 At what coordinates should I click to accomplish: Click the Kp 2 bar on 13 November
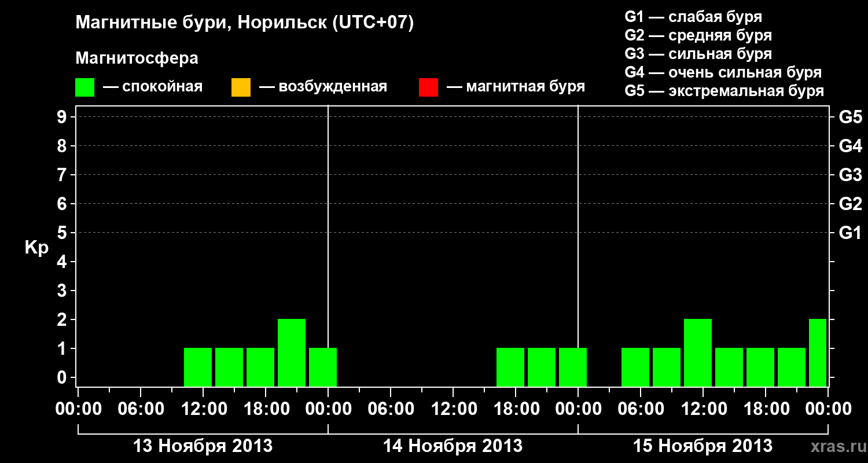pyautogui.click(x=292, y=352)
